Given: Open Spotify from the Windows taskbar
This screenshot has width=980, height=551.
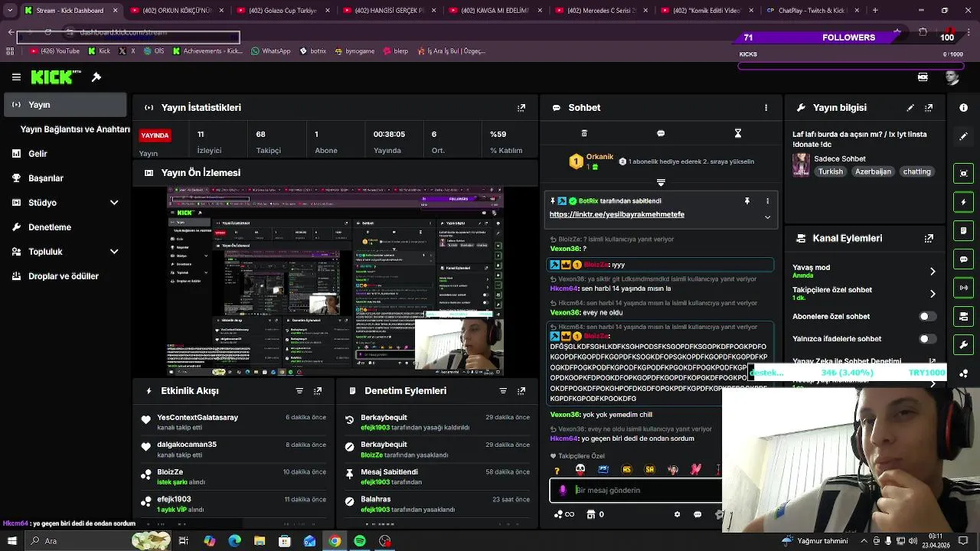Looking at the screenshot, I should pyautogui.click(x=360, y=541).
